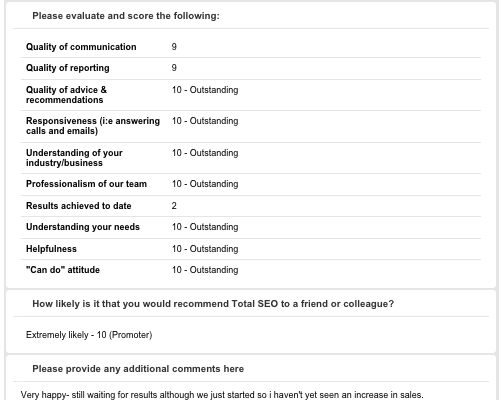Select the Helpfulness 10 - Outstanding value
The width and height of the screenshot is (503, 400).
205,249
